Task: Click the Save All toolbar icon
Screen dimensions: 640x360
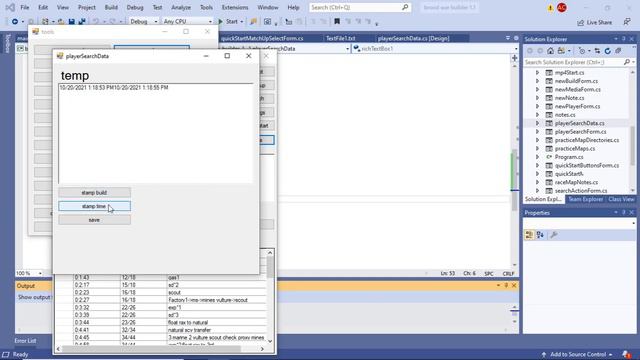Action: tap(82, 22)
